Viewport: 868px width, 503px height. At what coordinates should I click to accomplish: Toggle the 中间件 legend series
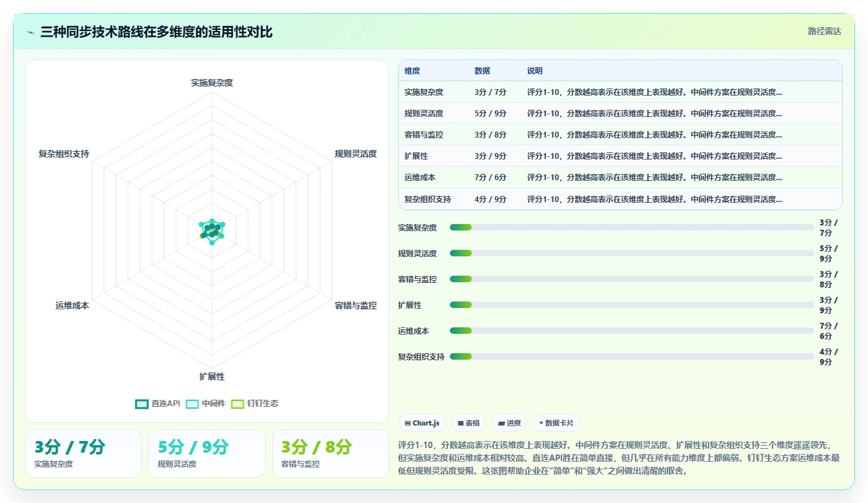tap(205, 404)
